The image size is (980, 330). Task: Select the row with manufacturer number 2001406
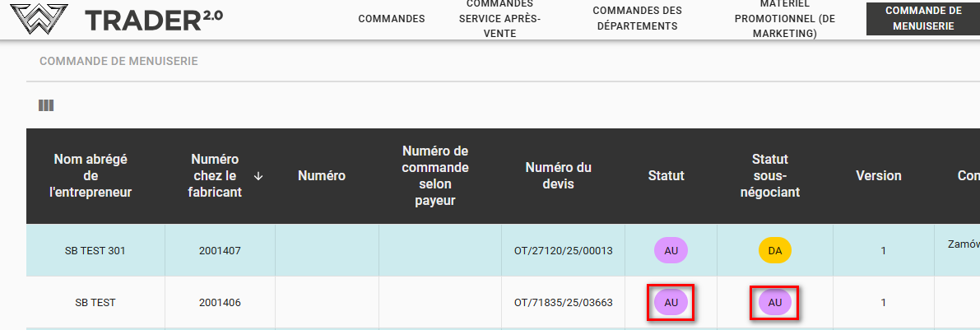point(220,302)
